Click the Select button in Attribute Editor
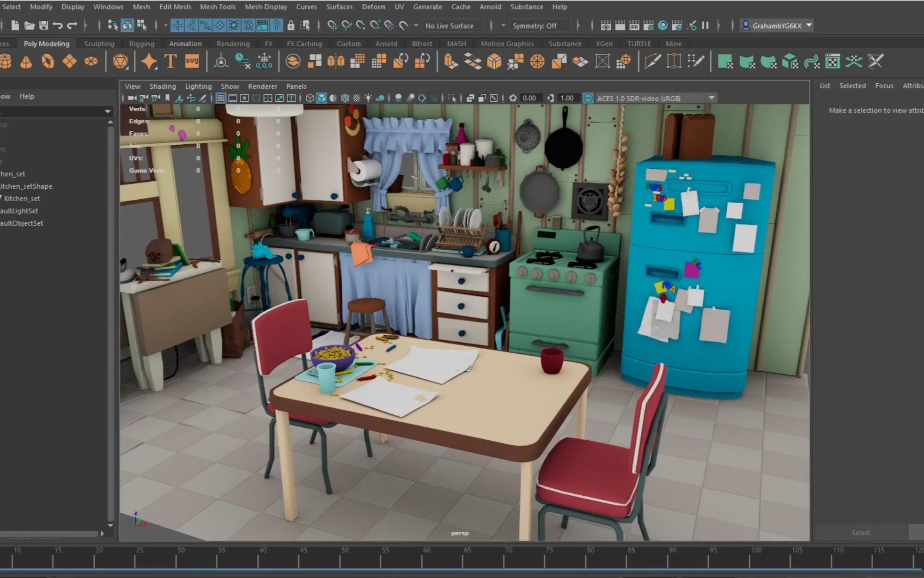Viewport: 924px width, 578px height. pos(861,533)
